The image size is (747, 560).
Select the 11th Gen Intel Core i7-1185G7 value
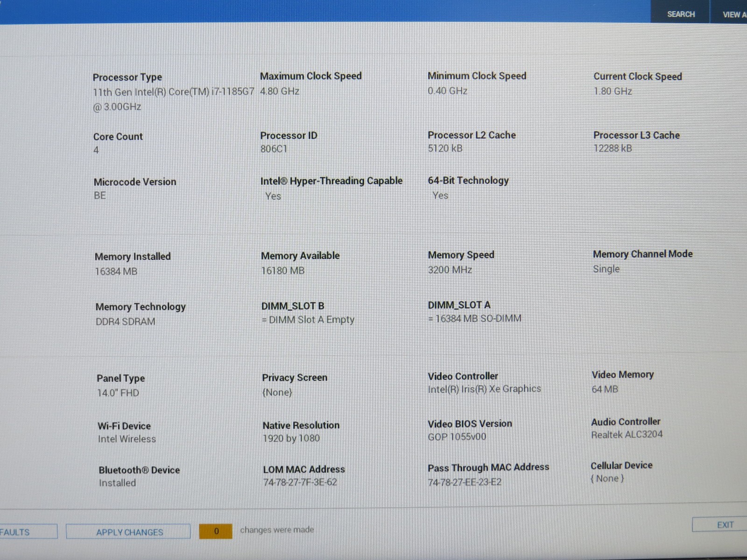(173, 99)
